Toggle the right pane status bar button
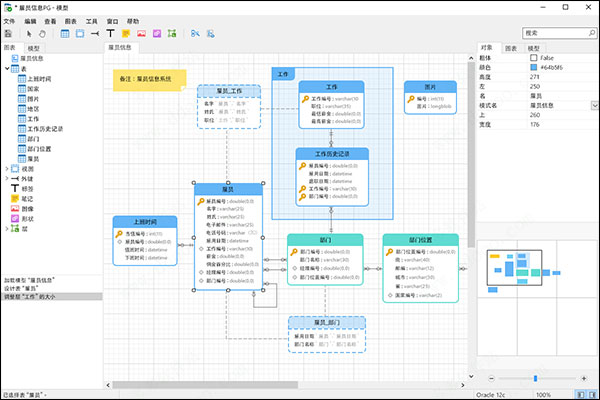The height and width of the screenshot is (400, 600). pos(593,394)
